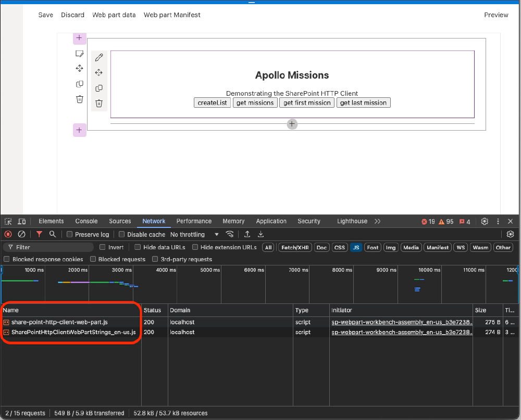
Task: Switch to the Elements tab
Action: click(51, 222)
